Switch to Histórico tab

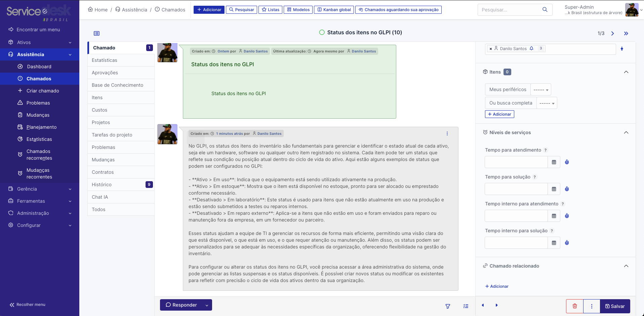(x=121, y=185)
